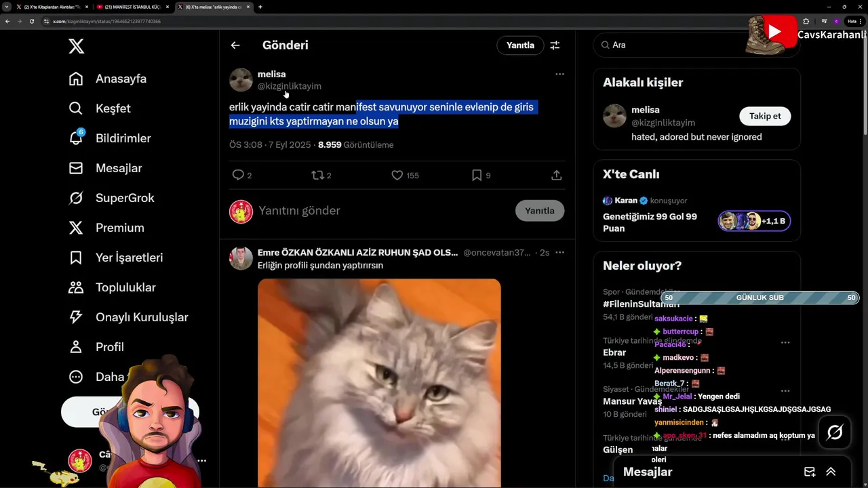Screen dimensions: 868x488
Task: Open melisa's avatar on the post
Action: [241, 80]
